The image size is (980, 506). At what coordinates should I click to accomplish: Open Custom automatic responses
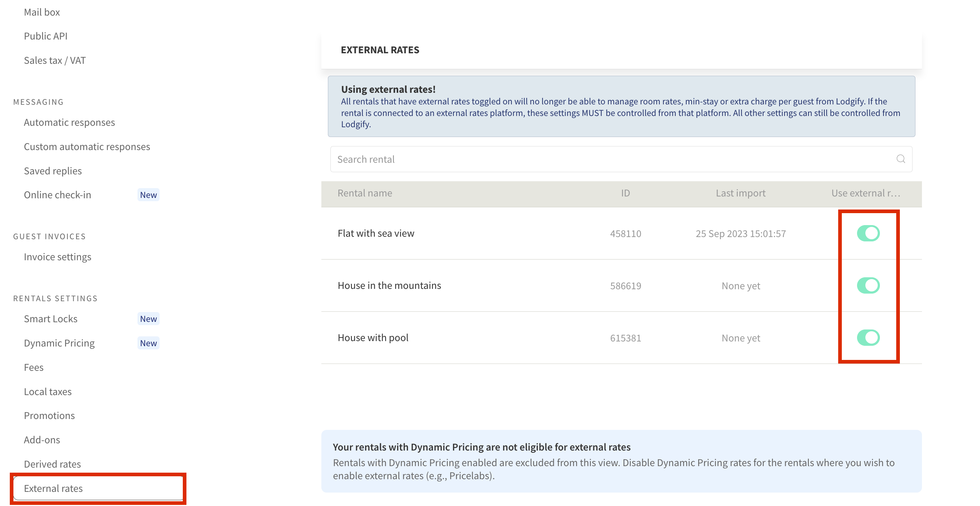tap(87, 146)
